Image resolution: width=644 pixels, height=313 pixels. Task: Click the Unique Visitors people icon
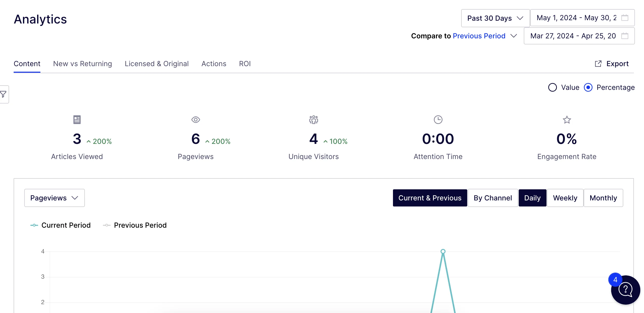314,120
